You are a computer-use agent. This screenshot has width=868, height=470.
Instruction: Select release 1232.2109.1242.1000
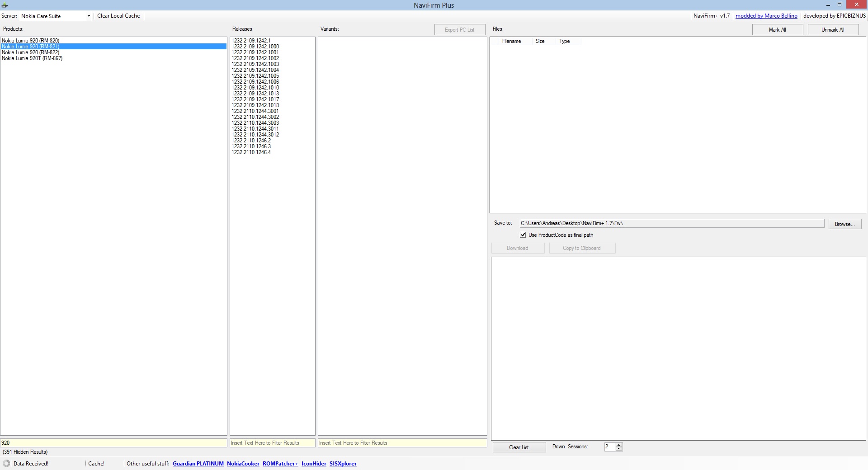pos(273,47)
